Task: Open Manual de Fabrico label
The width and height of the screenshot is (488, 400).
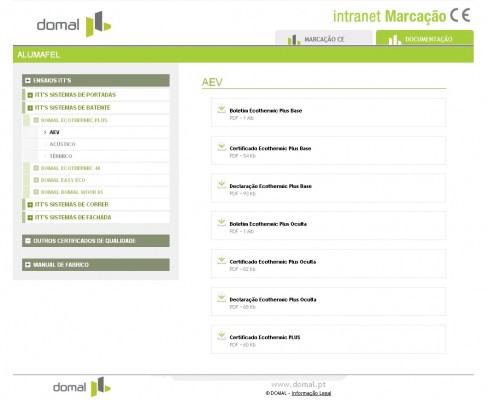Action: click(x=61, y=265)
